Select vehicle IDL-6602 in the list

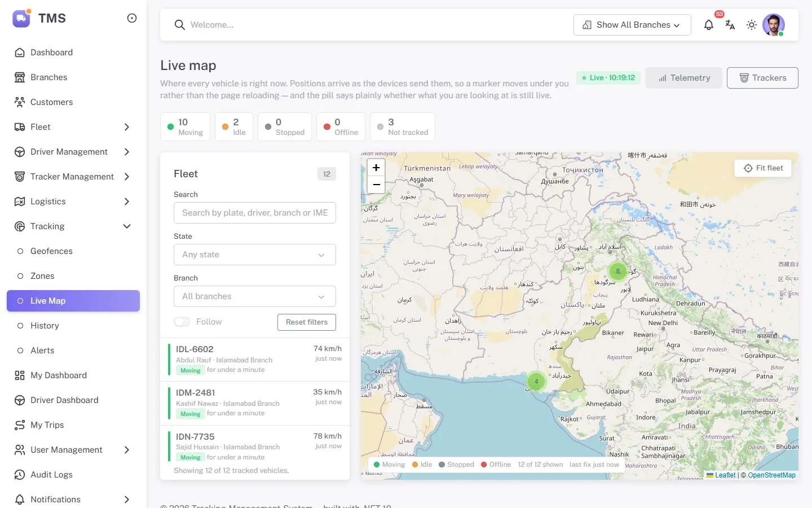pyautogui.click(x=255, y=360)
